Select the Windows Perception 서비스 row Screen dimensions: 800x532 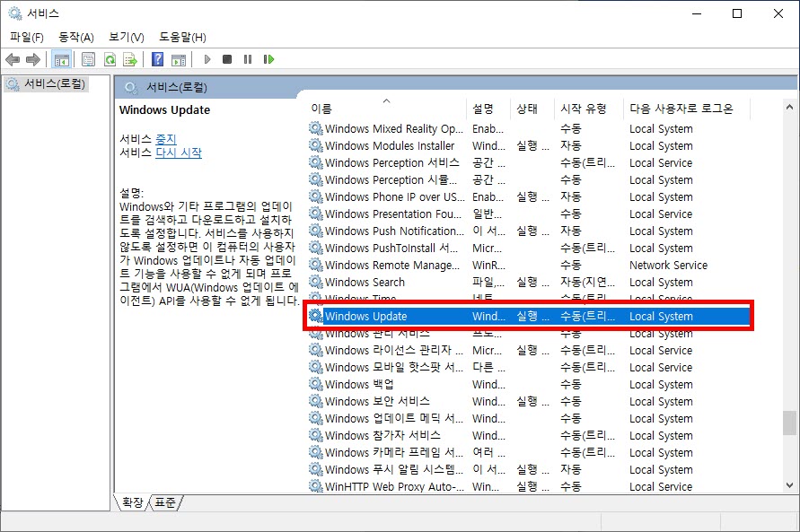pyautogui.click(x=529, y=163)
